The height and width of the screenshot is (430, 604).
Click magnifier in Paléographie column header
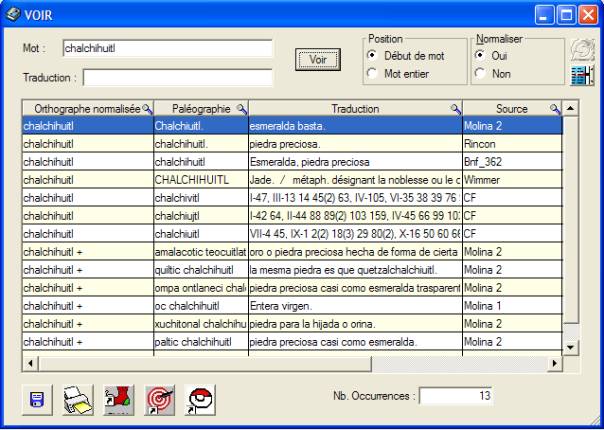243,108
